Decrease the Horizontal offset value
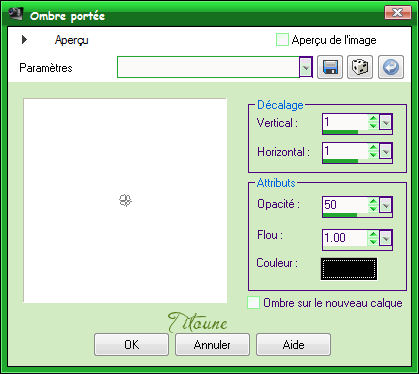The height and width of the screenshot is (374, 419). point(373,155)
